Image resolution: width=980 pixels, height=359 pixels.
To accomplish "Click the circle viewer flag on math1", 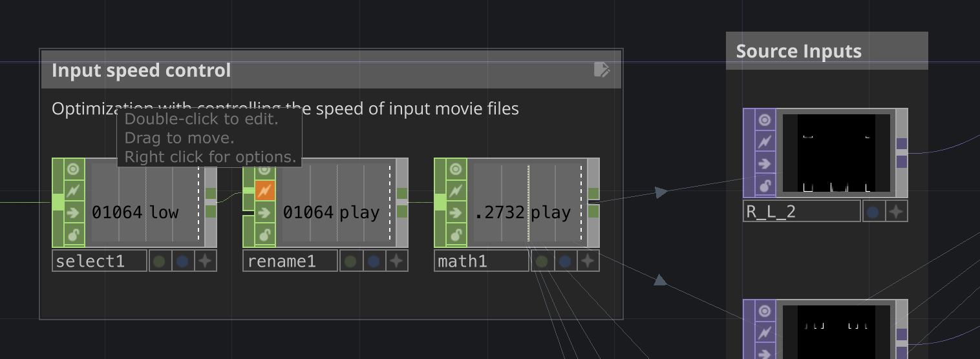I will (x=456, y=169).
